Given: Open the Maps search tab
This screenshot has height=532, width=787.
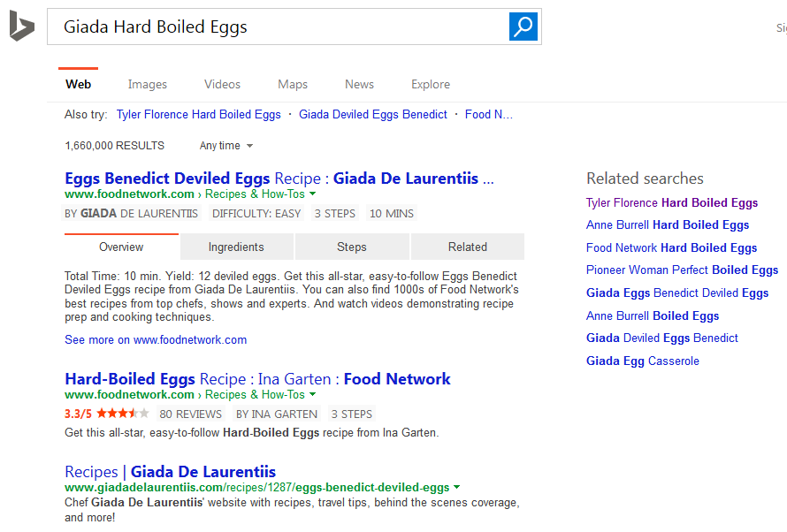Looking at the screenshot, I should click(293, 85).
